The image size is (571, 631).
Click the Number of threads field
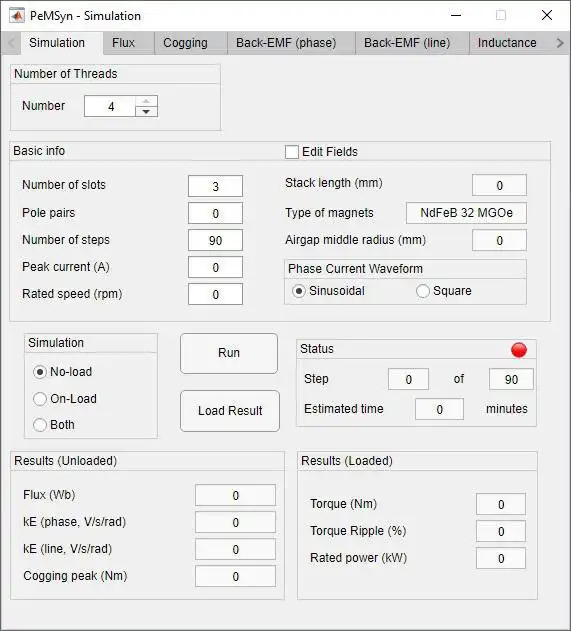pos(110,106)
